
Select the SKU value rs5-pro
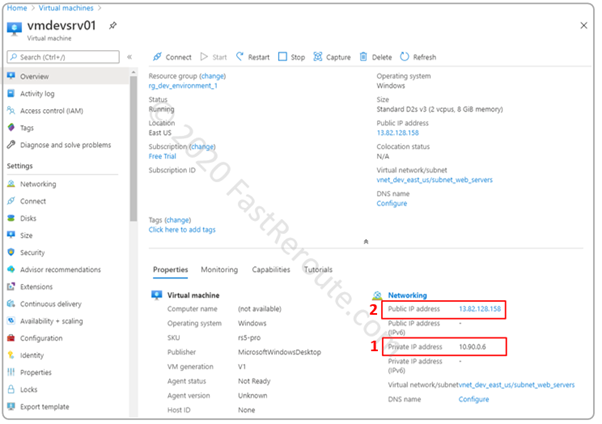tap(249, 338)
